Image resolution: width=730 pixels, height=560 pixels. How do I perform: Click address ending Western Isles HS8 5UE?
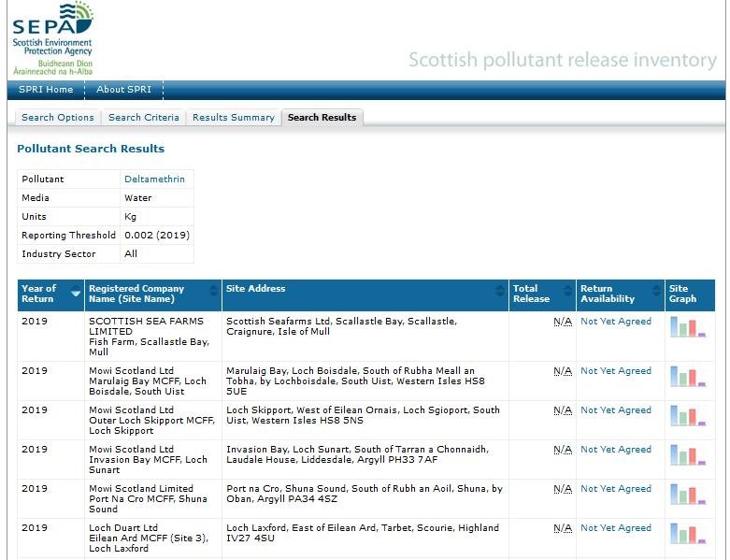(x=356, y=381)
